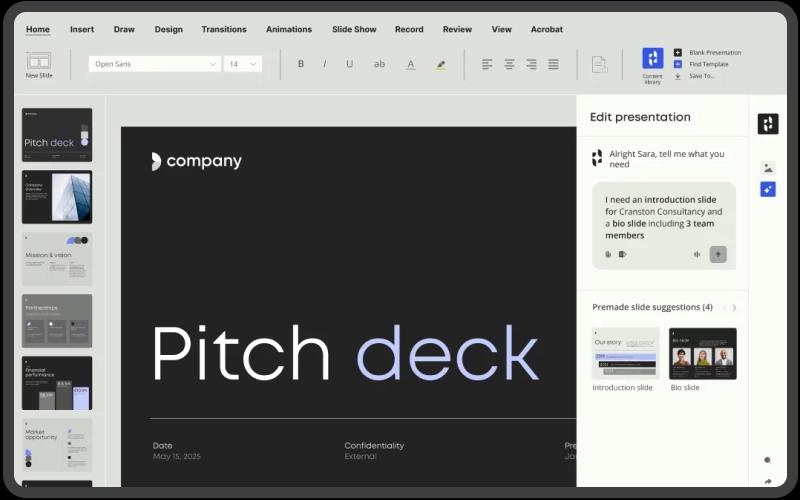Screen dimensions: 800x500
Task: Click the Blank Presentation plus icon
Action: (678, 52)
